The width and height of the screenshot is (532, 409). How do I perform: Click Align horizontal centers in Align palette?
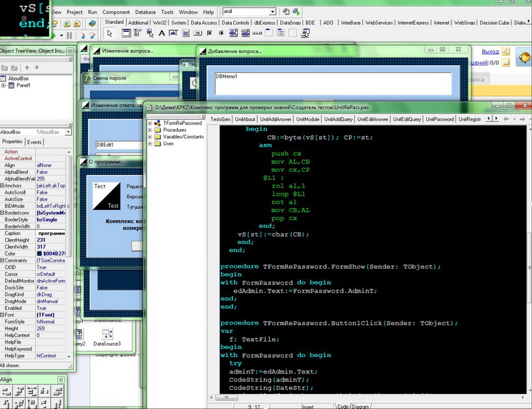[19, 391]
